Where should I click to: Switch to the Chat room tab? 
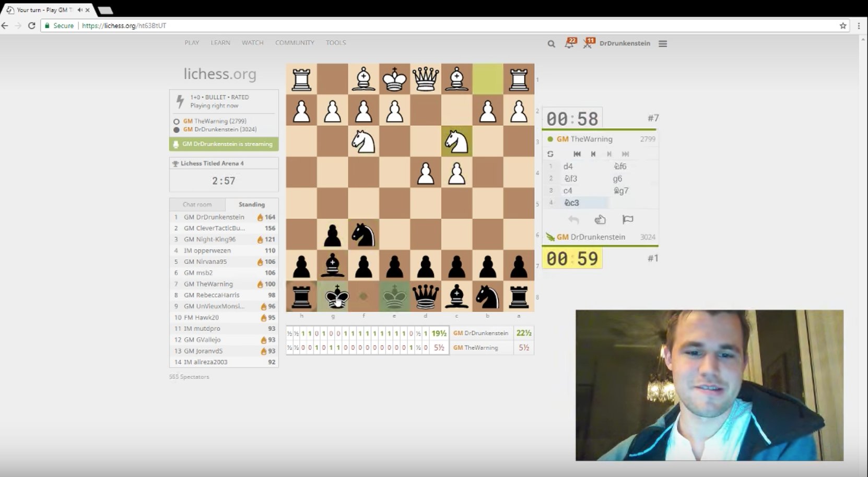(x=197, y=205)
